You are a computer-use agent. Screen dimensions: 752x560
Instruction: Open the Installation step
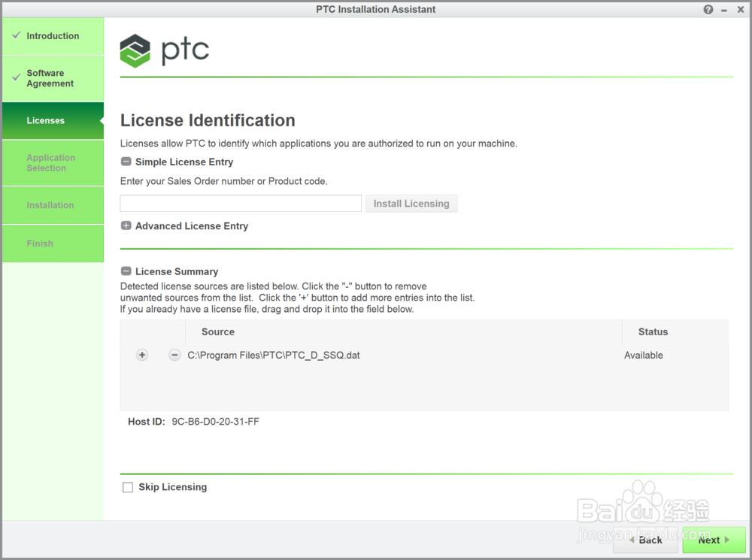pos(53,205)
